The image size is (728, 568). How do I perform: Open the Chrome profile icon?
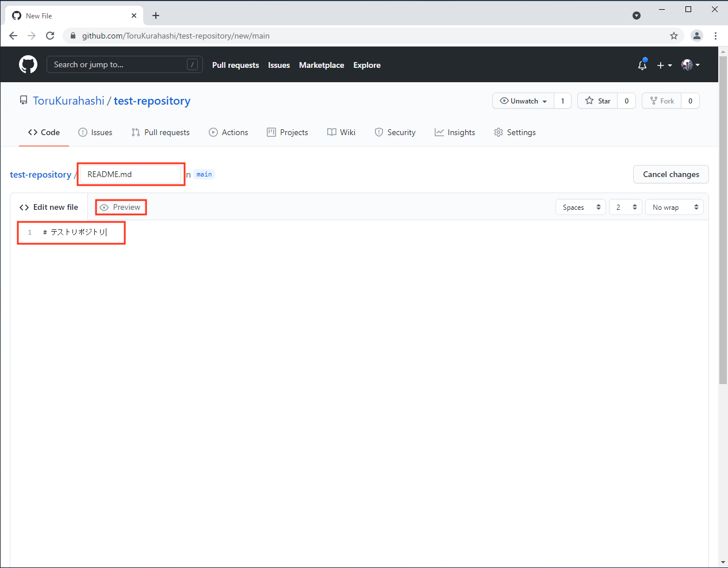[697, 36]
